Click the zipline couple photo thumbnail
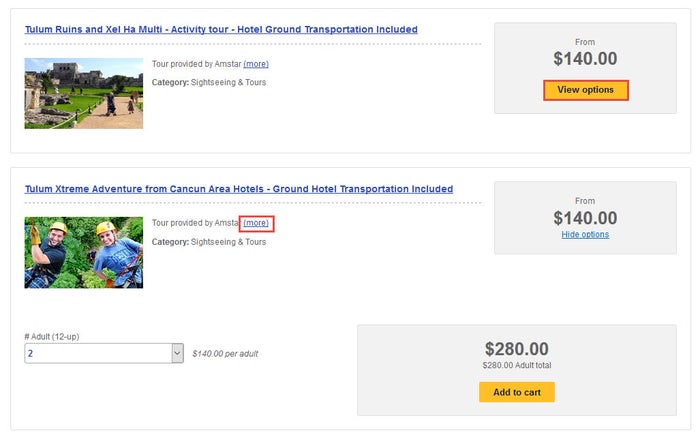This screenshot has height=435, width=700. tap(83, 252)
